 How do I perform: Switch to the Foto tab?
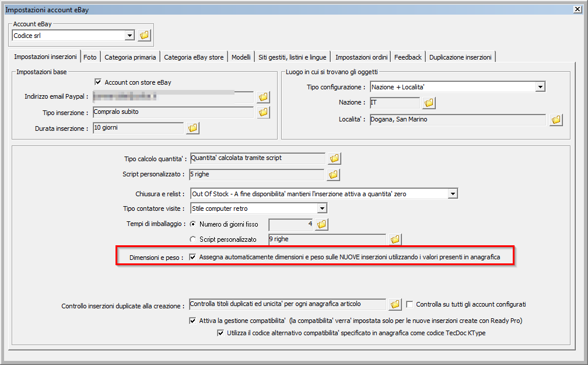[90, 57]
